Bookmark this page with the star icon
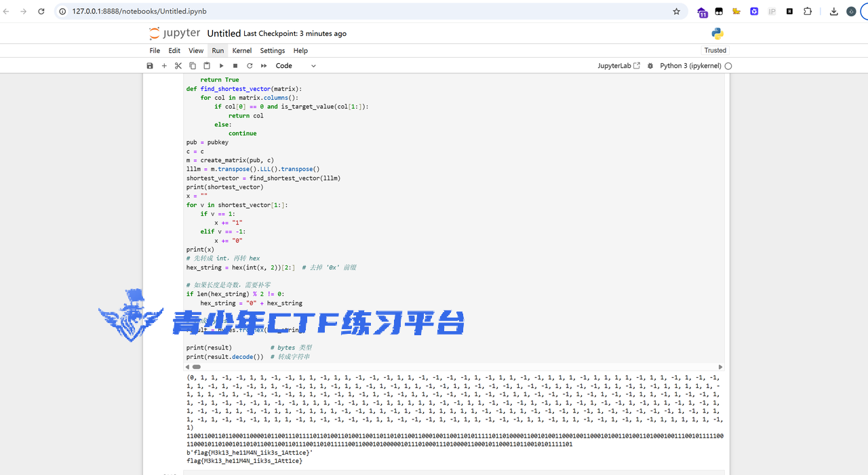 coord(676,12)
